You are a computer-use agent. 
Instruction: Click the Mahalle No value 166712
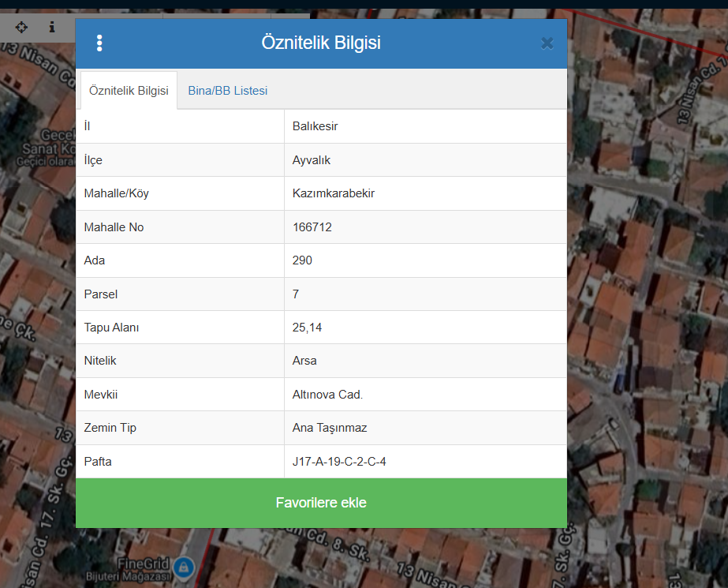click(x=312, y=227)
